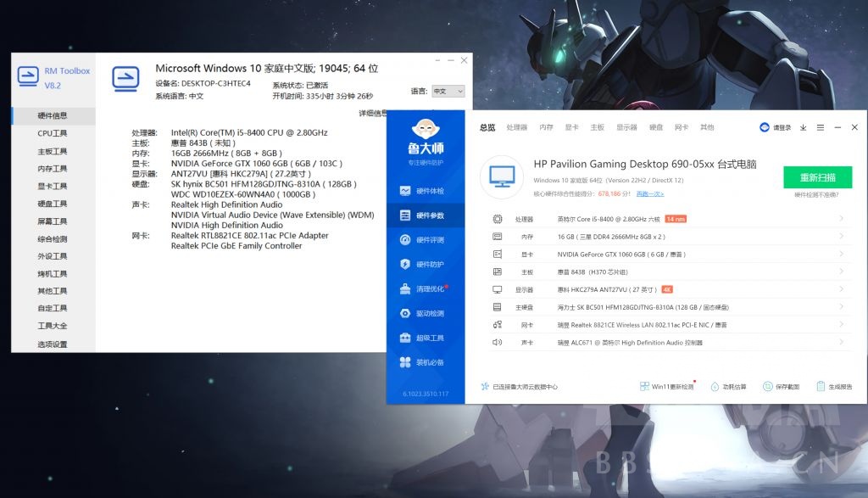This screenshot has width=868, height=498.
Task: Open the 中文 language dropdown in RM Toolbox
Action: [x=447, y=91]
